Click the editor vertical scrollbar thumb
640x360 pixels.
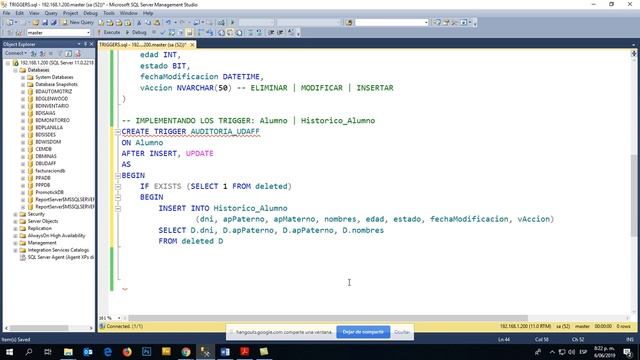tap(634, 195)
